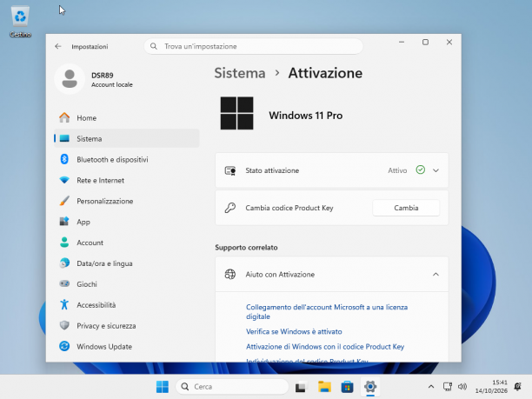Open Attivazione di Windows con Product Key link
Viewport: 532px width, 399px height.
point(325,347)
